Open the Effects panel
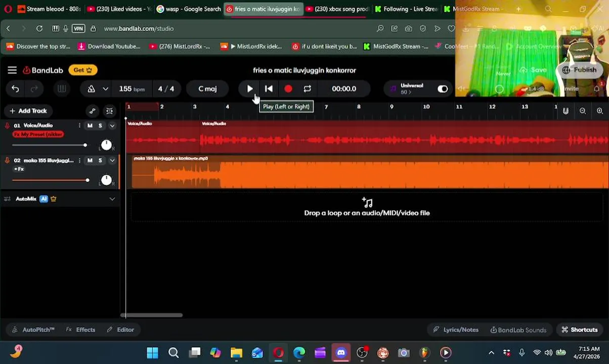 [x=81, y=330]
